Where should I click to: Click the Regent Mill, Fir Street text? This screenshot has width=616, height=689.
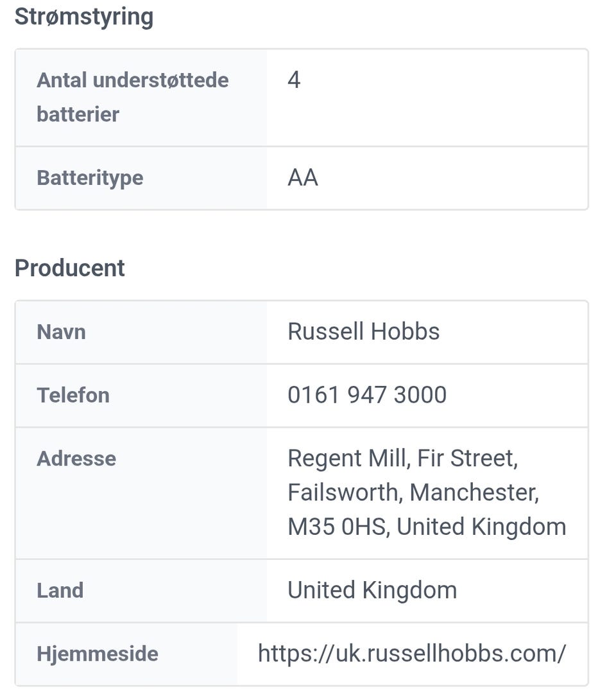click(x=402, y=458)
